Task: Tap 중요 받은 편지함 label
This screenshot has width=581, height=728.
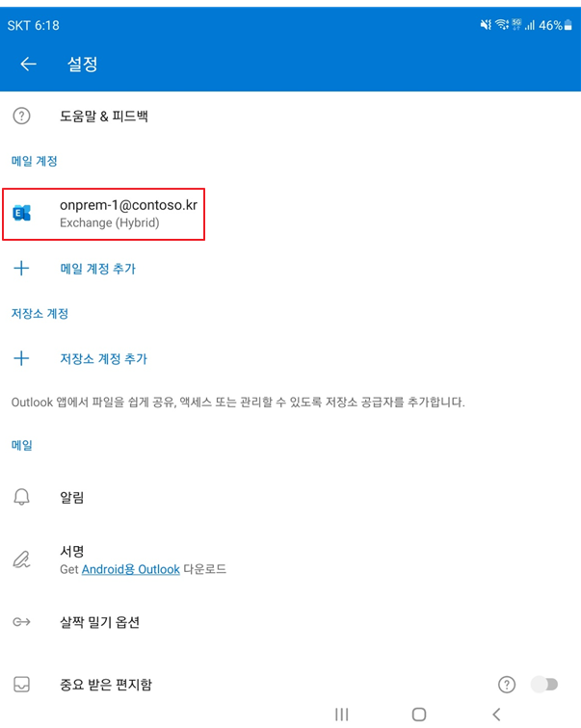Action: pos(105,685)
